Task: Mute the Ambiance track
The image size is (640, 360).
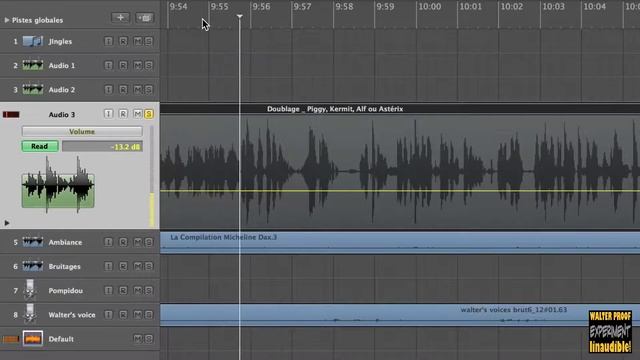Action: coord(138,242)
